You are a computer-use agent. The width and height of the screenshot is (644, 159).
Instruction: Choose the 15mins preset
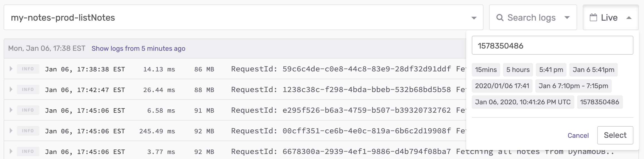click(486, 70)
